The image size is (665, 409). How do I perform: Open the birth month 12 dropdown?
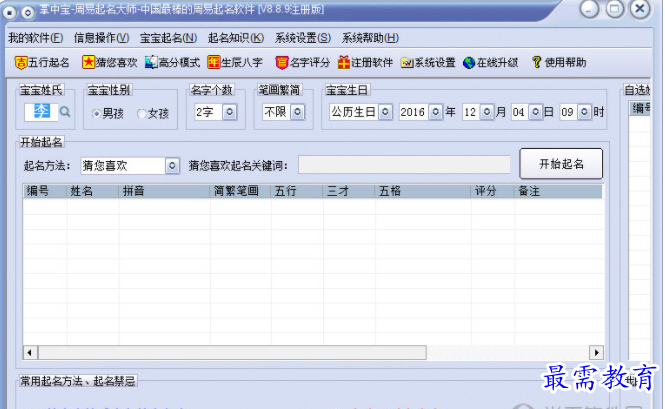coord(487,112)
